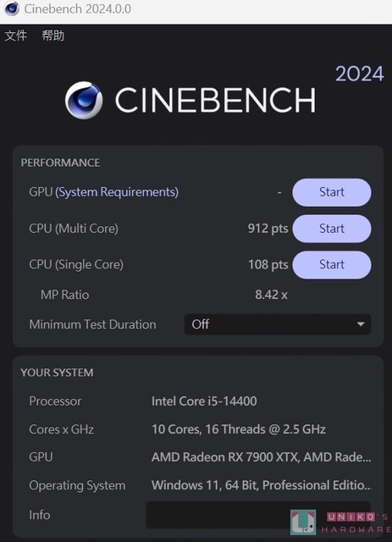392x542 pixels.
Task: Click the MP Ratio 8.42 x value
Action: click(x=271, y=295)
